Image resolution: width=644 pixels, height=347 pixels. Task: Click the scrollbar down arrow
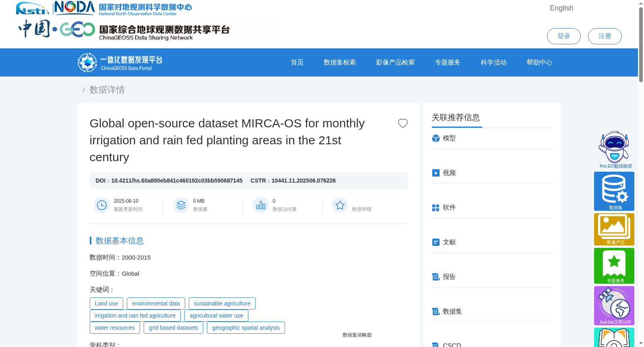pos(641,343)
